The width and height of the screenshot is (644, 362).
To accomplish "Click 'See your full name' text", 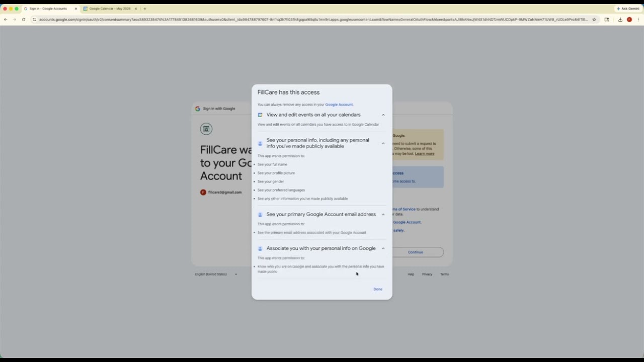I will point(272,164).
